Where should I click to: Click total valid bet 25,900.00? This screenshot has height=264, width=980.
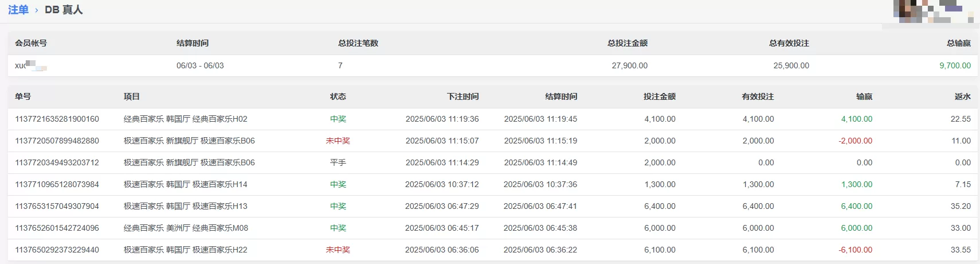coord(791,65)
